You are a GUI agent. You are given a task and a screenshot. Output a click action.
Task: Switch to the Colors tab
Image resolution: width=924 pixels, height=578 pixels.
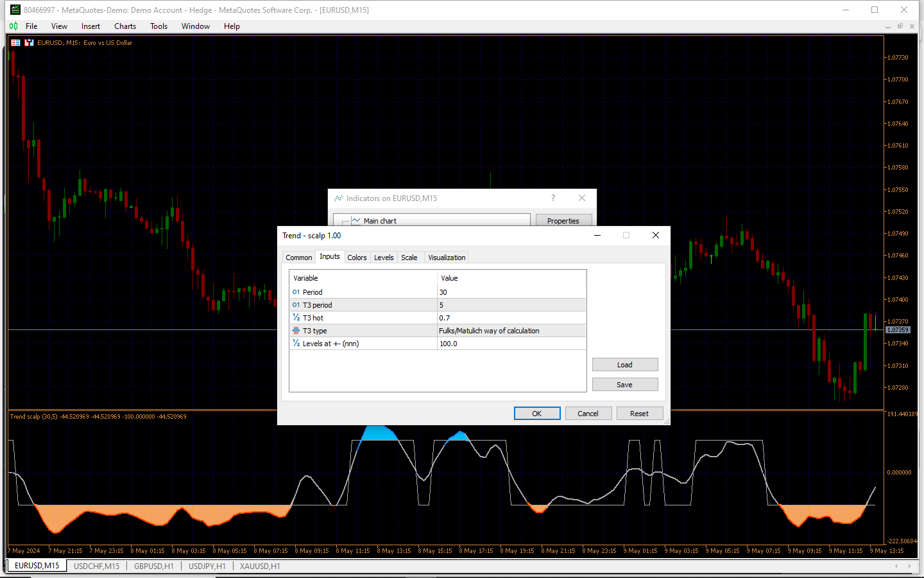click(x=357, y=258)
